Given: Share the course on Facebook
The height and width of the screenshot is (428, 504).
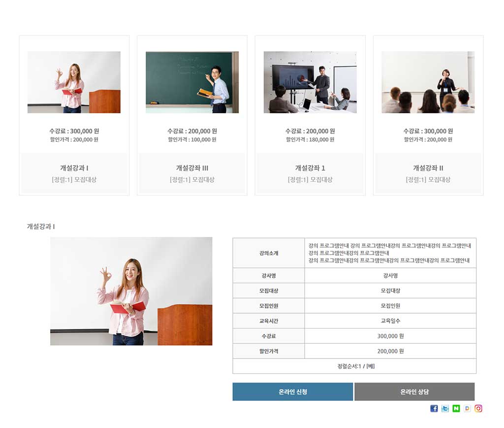Looking at the screenshot, I should [x=434, y=408].
